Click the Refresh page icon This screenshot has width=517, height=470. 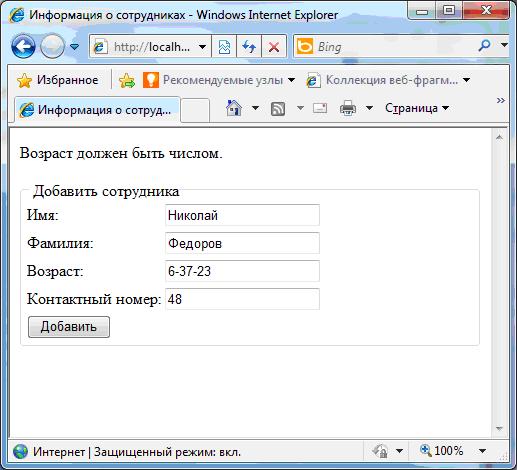pyautogui.click(x=249, y=47)
